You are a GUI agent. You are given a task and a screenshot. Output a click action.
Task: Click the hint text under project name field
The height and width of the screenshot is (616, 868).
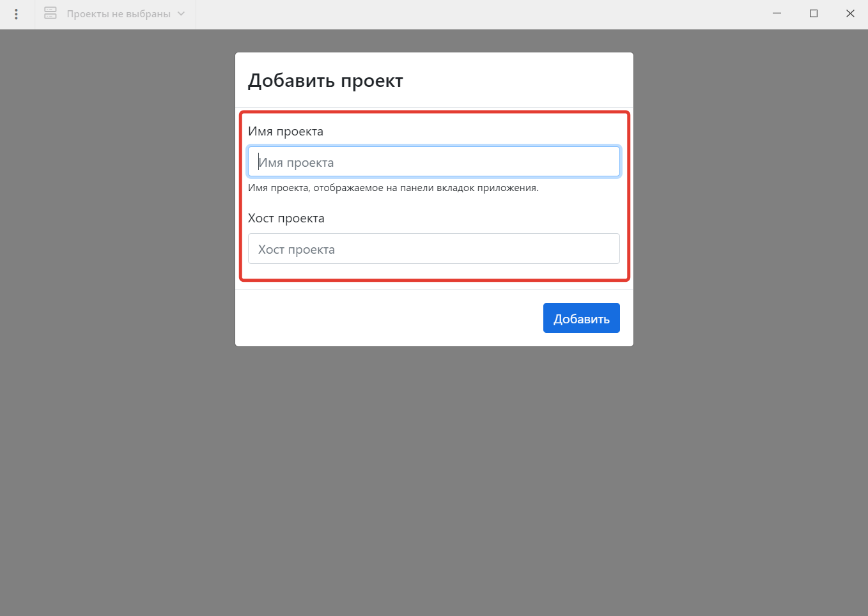click(x=393, y=187)
